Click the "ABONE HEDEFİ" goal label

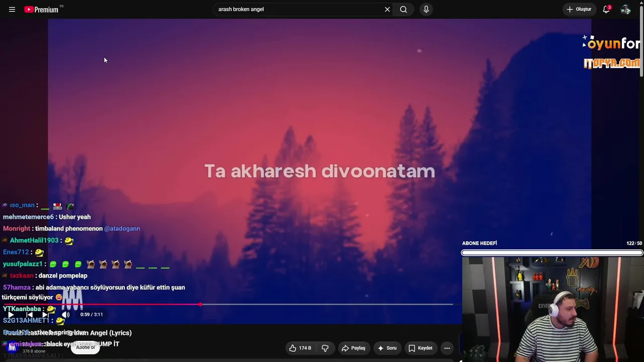coord(479,243)
